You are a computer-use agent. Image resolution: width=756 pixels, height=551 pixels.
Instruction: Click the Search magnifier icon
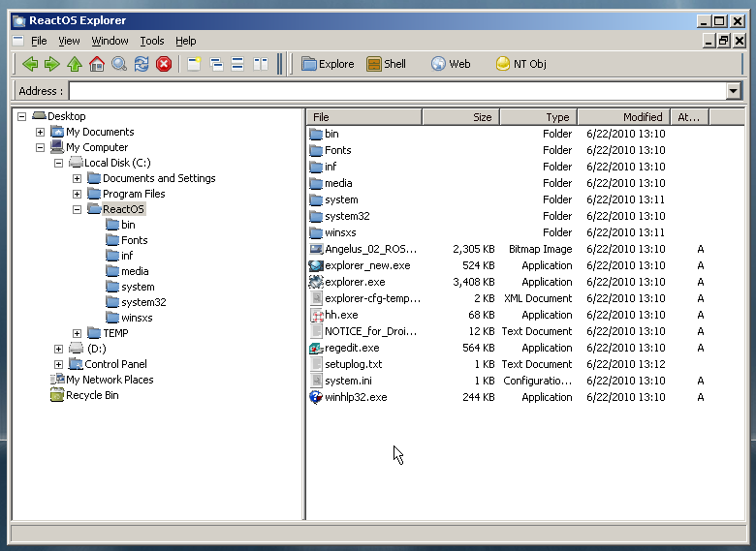coord(119,64)
